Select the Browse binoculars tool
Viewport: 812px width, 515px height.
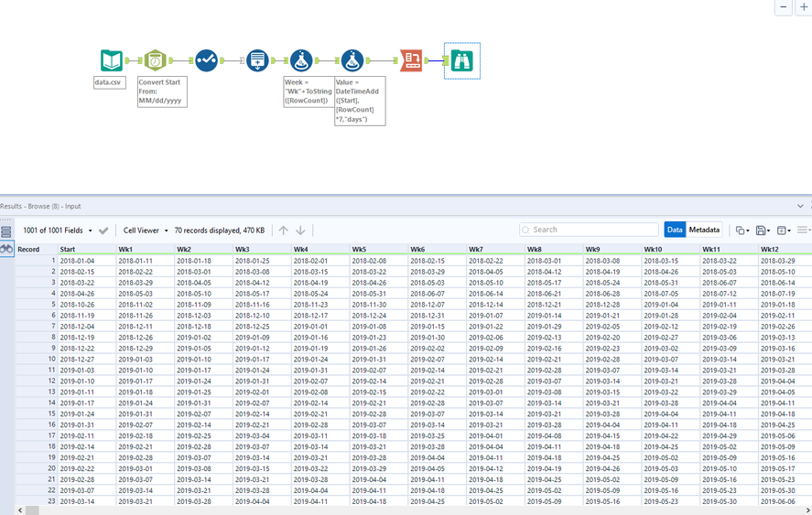tap(461, 60)
